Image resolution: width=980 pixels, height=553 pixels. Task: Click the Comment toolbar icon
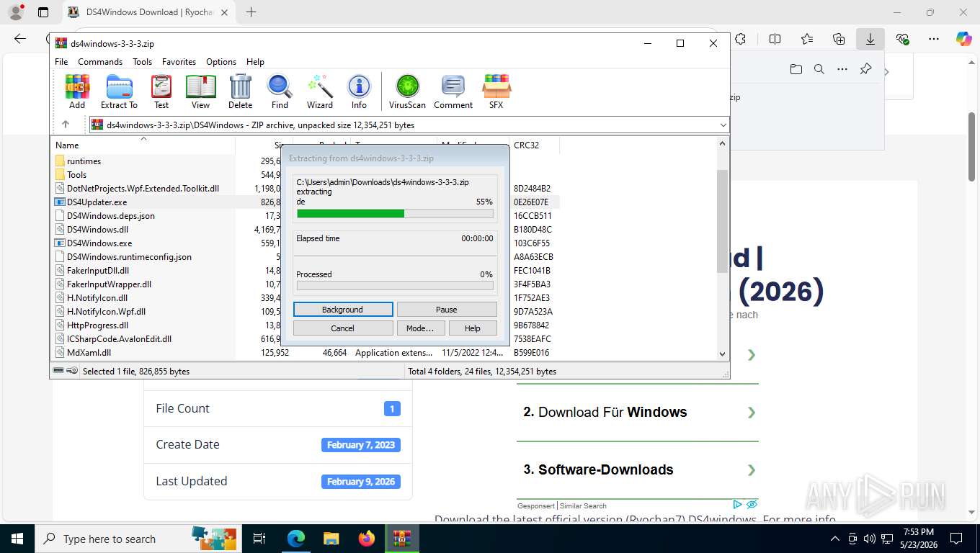pos(453,91)
